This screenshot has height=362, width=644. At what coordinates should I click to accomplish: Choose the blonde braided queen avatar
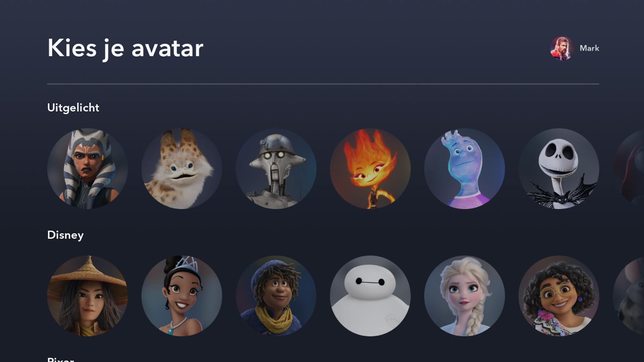(x=465, y=296)
